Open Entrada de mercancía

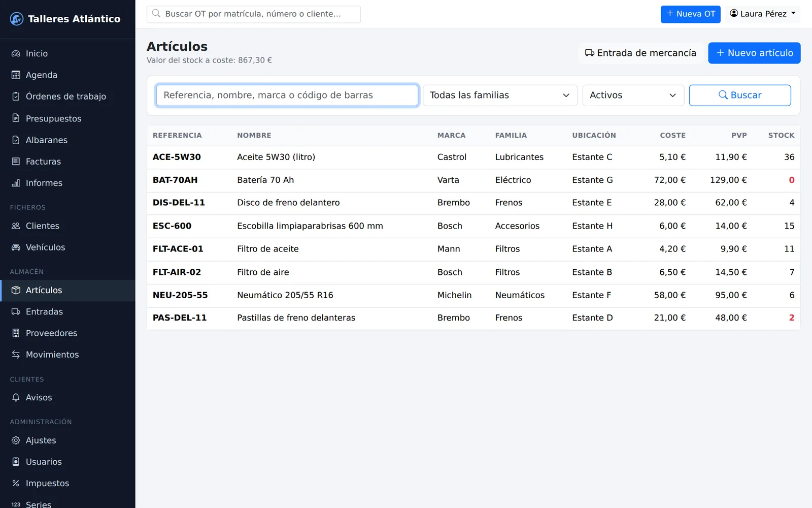(640, 53)
